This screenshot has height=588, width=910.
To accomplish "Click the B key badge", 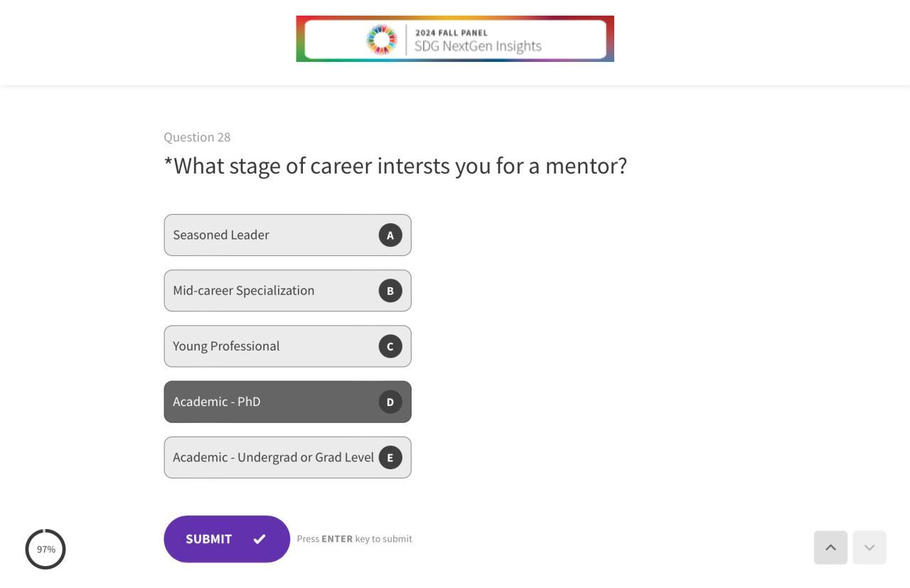I will point(390,291).
